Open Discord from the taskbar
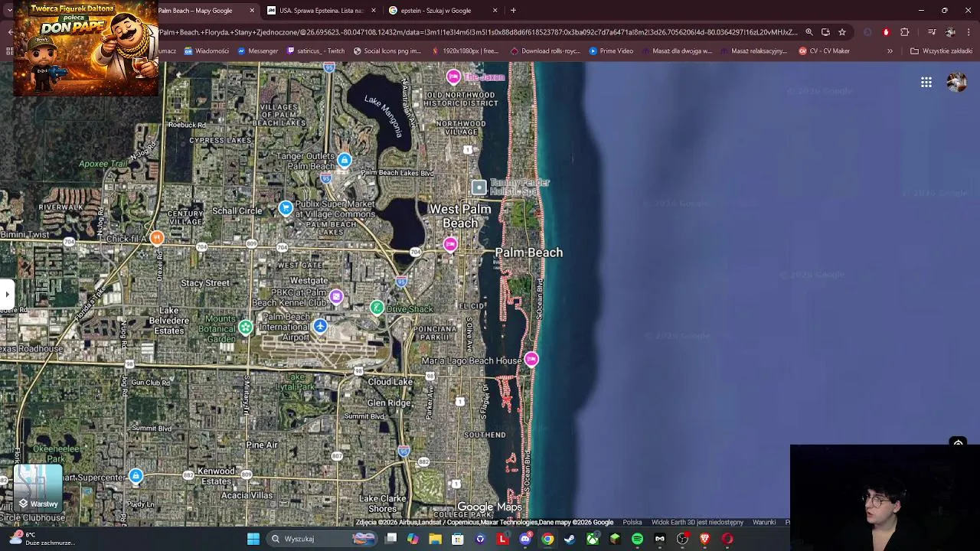Image resolution: width=980 pixels, height=551 pixels. coord(525,539)
